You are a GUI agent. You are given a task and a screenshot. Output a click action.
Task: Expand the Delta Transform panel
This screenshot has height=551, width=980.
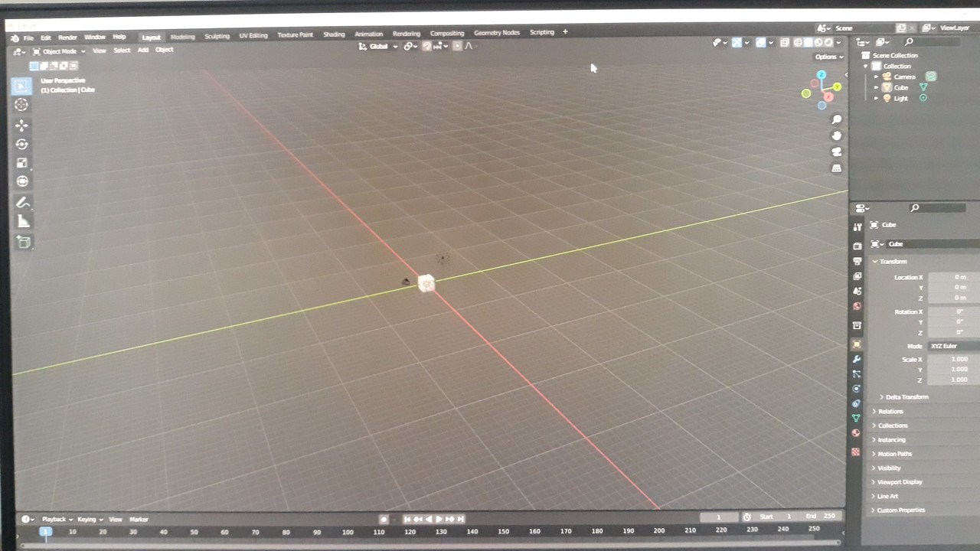coord(907,397)
